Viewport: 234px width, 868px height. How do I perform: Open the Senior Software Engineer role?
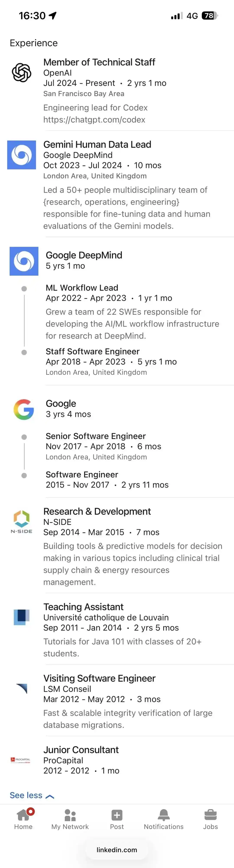pyautogui.click(x=96, y=436)
